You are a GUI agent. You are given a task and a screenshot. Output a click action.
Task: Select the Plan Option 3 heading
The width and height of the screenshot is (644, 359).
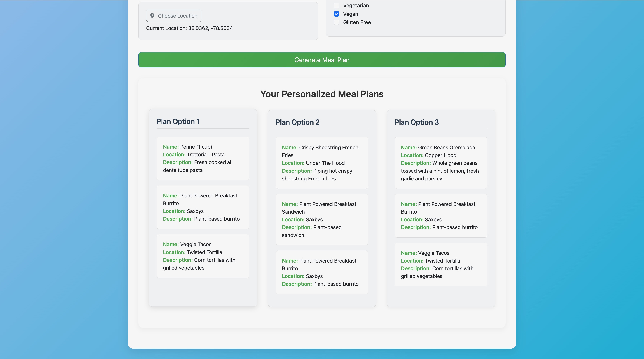click(416, 122)
